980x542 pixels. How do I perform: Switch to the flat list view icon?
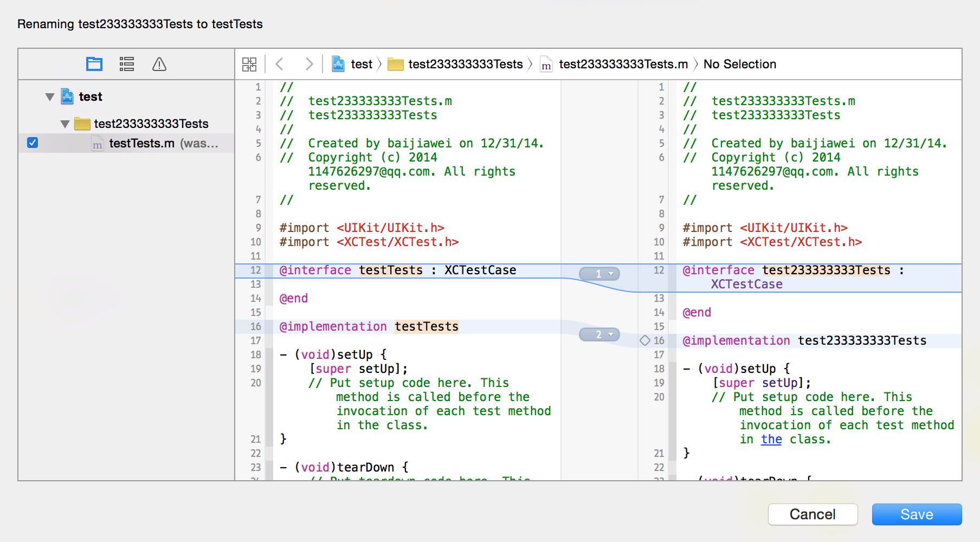pyautogui.click(x=127, y=64)
